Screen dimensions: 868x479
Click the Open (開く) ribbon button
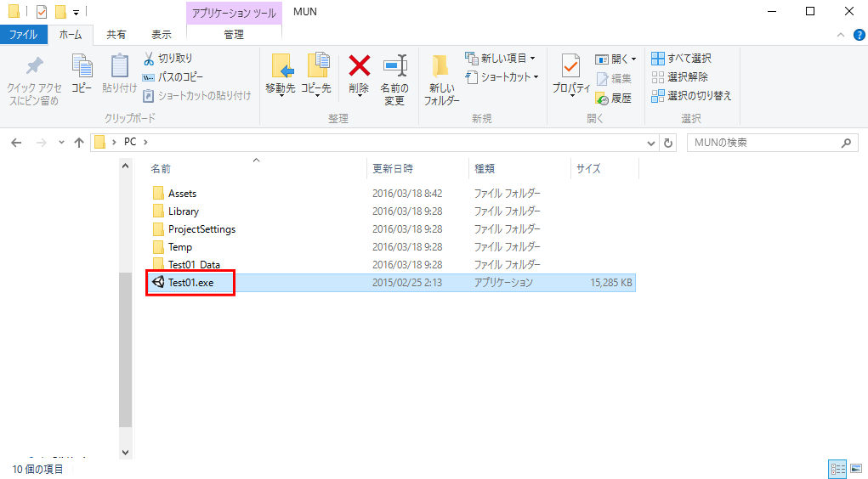tap(616, 59)
